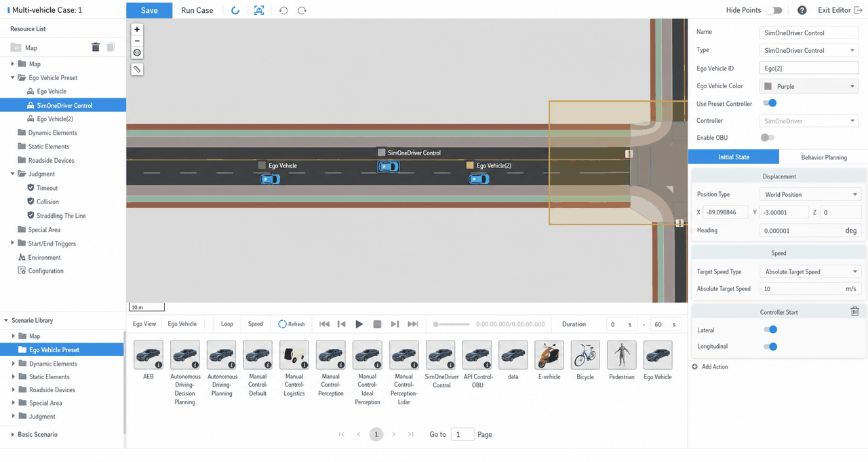Click the refresh/reload icon beside Run Case

[235, 10]
